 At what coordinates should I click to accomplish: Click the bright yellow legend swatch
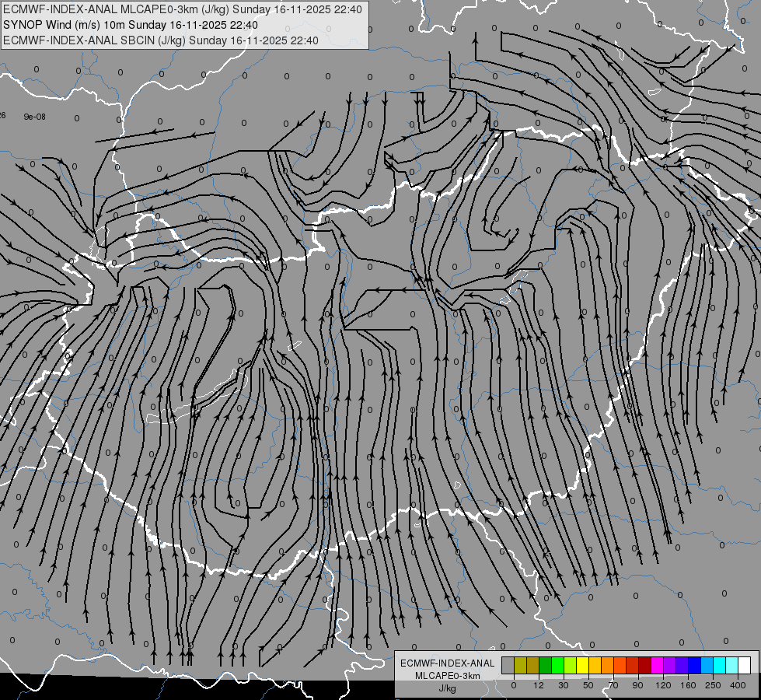click(582, 665)
